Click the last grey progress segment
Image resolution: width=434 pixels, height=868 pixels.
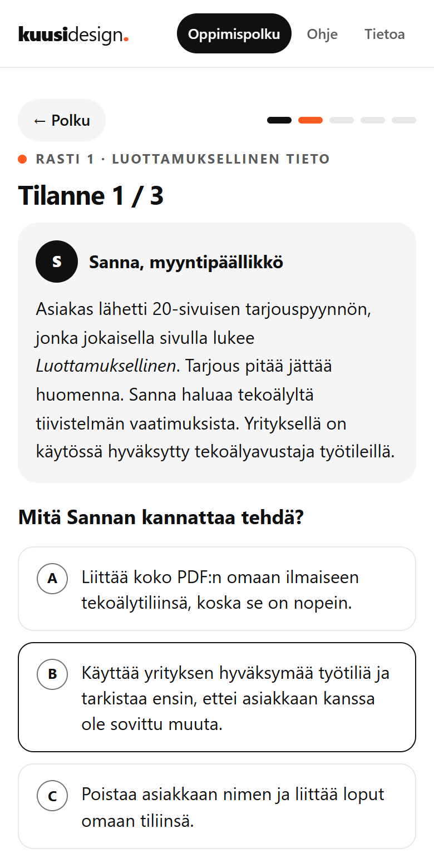(404, 120)
